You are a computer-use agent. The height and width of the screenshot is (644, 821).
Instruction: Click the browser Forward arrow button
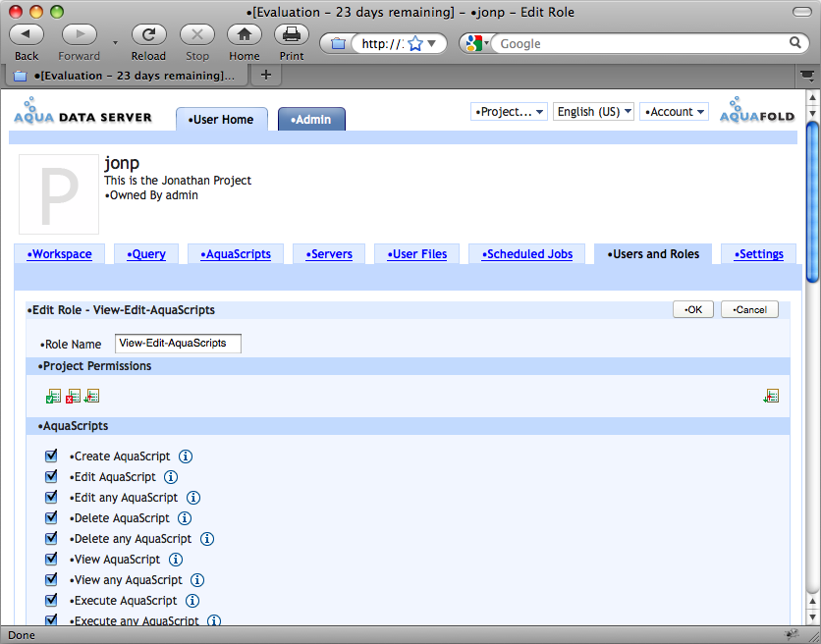tap(80, 35)
